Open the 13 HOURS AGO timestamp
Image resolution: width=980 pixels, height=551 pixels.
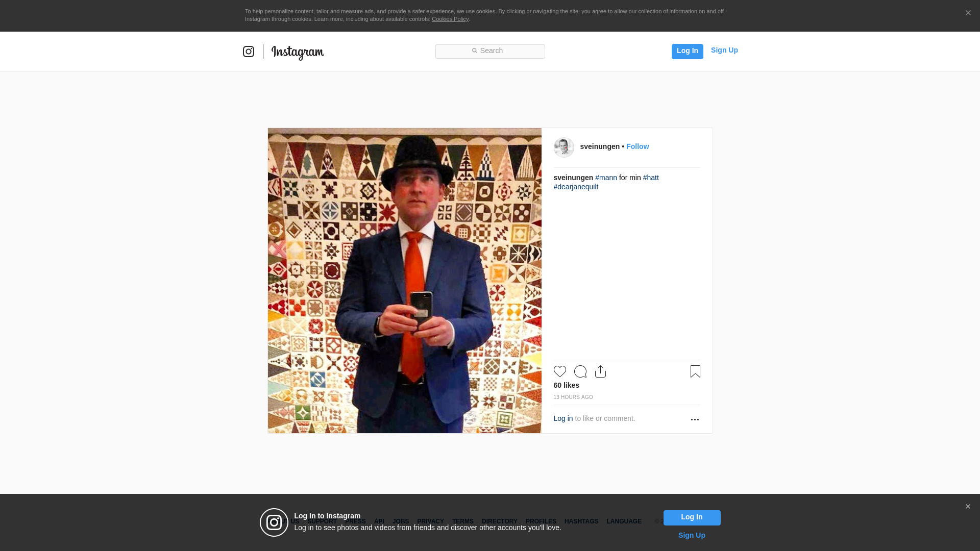pos(573,397)
